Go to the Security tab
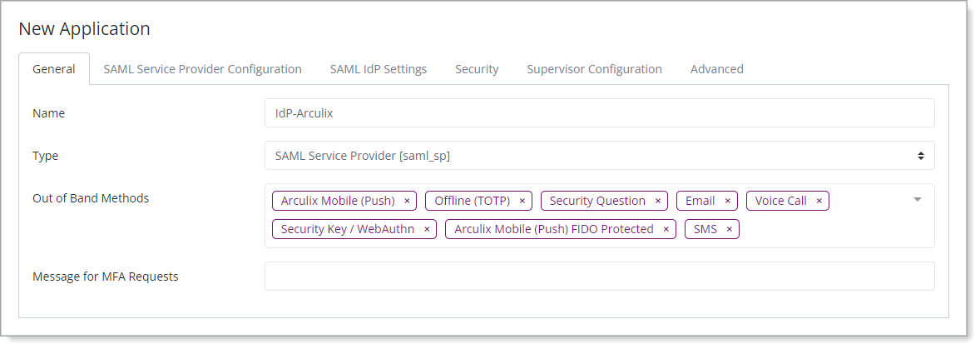 pyautogui.click(x=477, y=69)
